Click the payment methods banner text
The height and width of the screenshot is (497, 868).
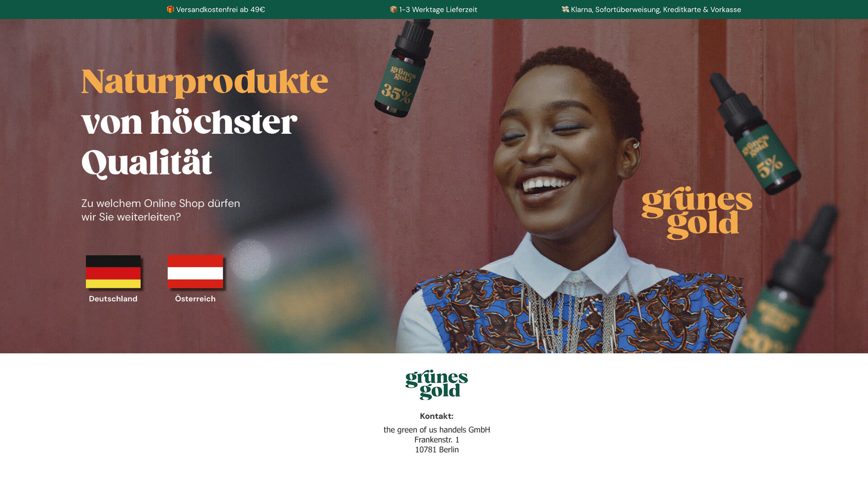point(656,9)
